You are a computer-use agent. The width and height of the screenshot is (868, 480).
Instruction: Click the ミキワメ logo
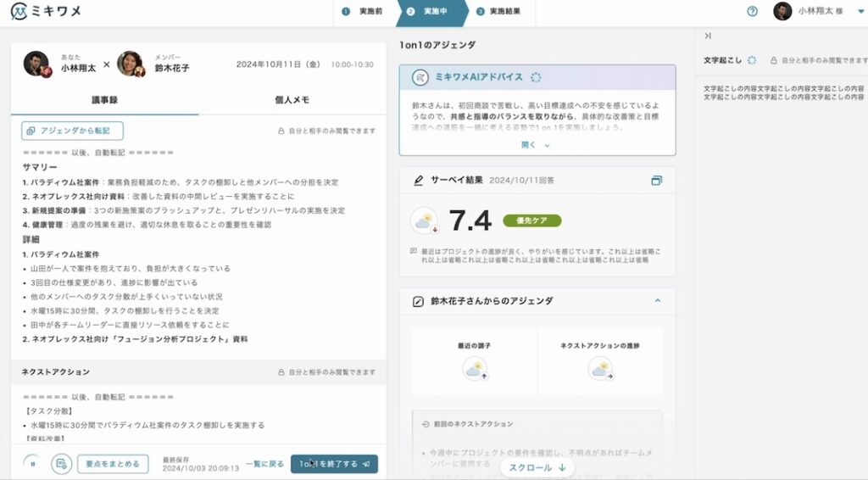tap(46, 11)
